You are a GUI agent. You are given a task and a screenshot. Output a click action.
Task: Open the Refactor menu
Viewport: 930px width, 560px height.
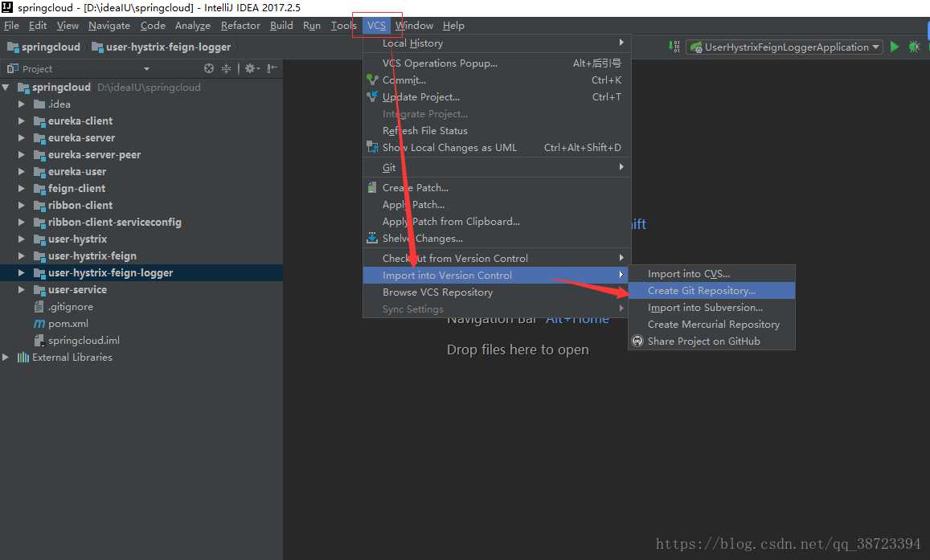tap(240, 26)
